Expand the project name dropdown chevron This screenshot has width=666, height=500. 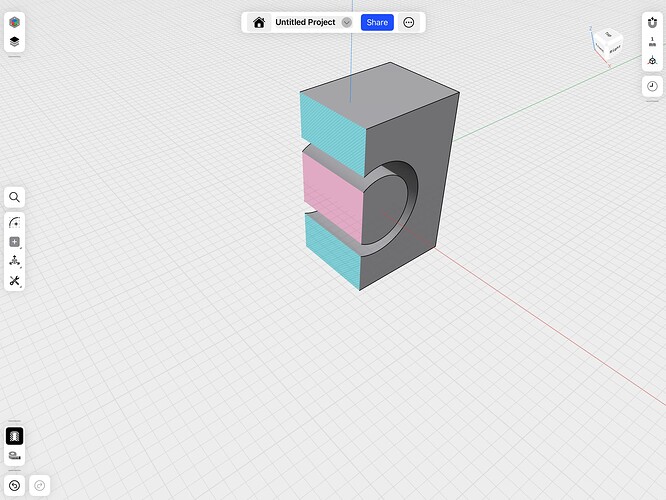pos(347,23)
